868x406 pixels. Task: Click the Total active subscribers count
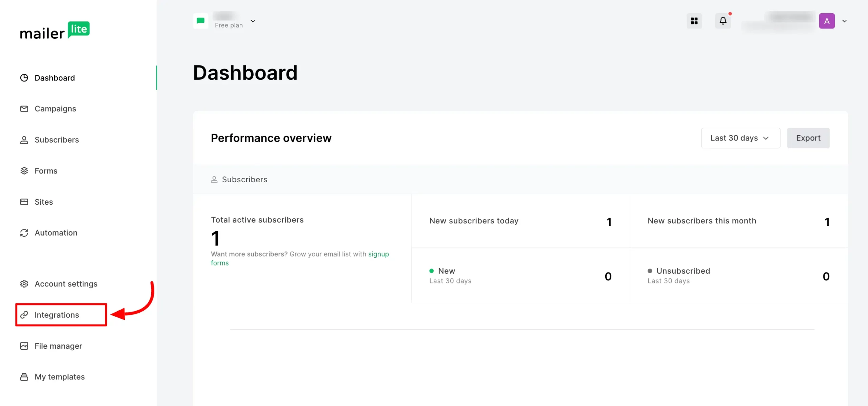(x=216, y=238)
